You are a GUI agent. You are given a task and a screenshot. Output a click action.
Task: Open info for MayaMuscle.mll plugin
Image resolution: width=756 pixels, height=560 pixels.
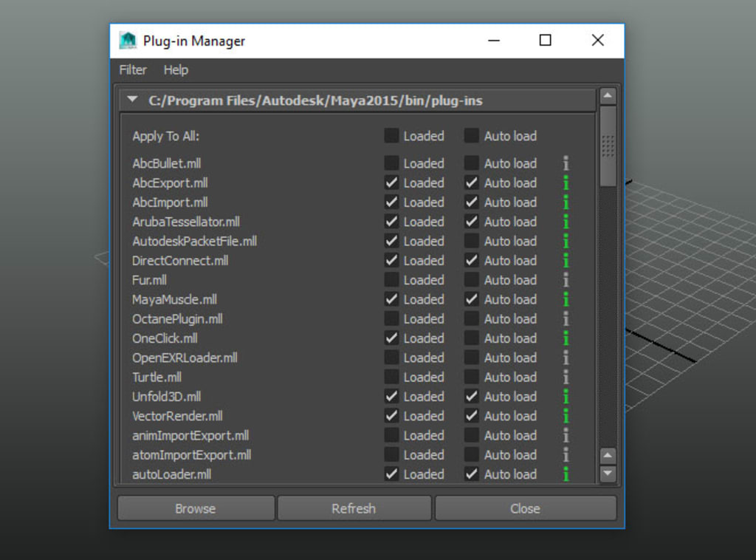tap(566, 299)
